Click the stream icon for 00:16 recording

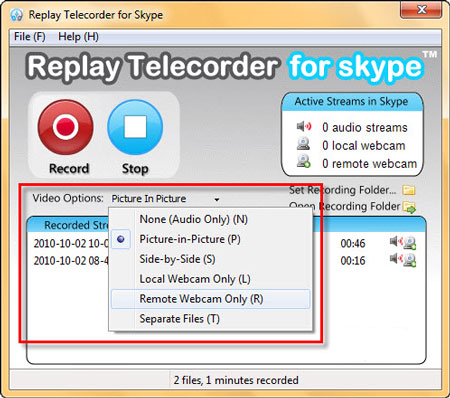pos(403,260)
